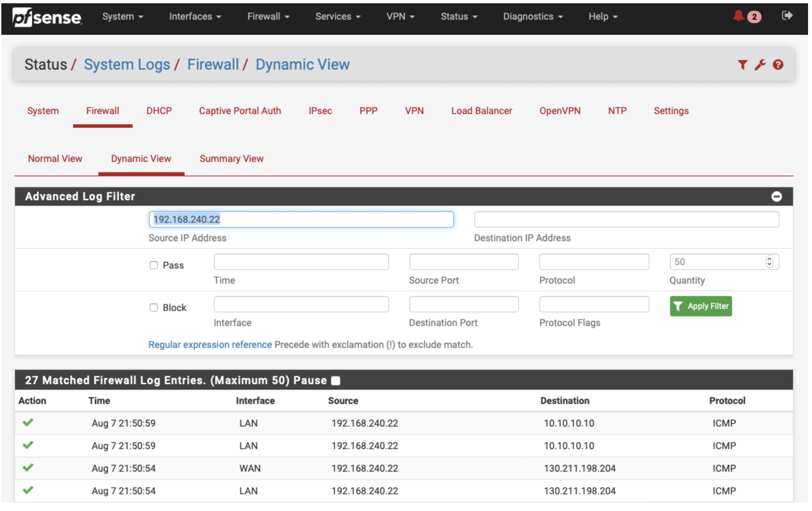
Task: Toggle the Pause checkbox for log entries
Action: pos(335,380)
